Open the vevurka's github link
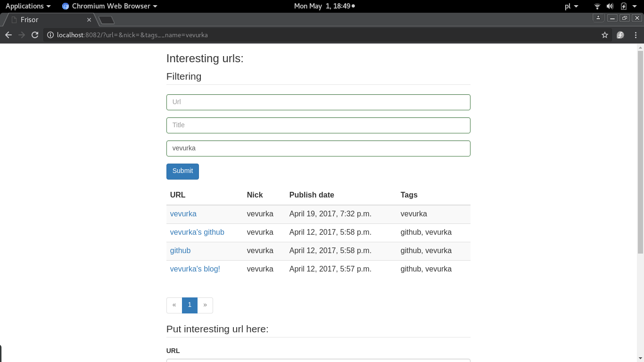The height and width of the screenshot is (362, 644). pos(197,232)
